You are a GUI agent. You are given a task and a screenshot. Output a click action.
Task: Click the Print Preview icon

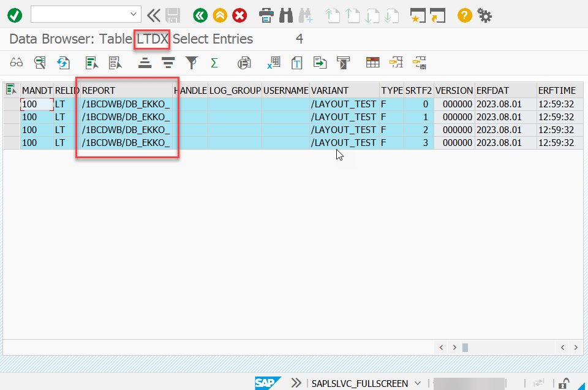pos(244,63)
